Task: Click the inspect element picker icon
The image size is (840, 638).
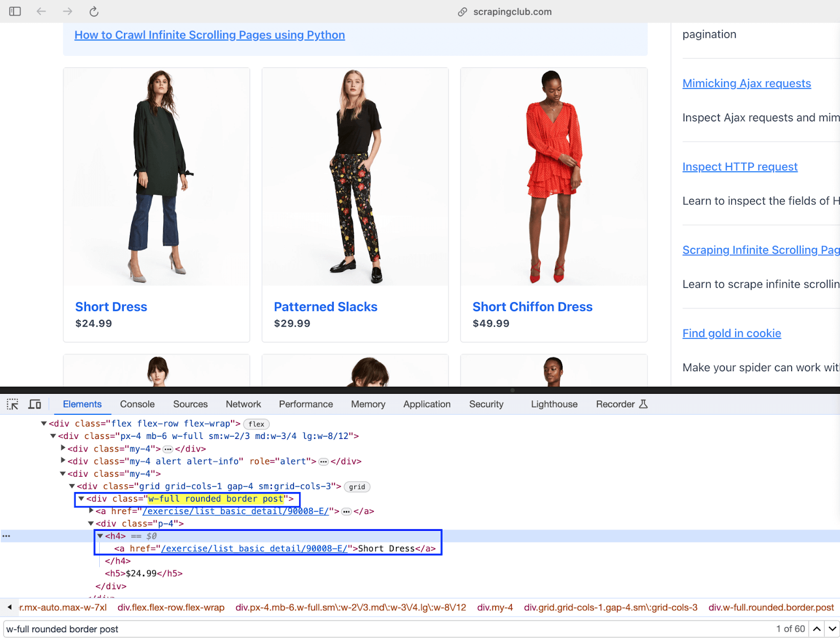Action: 13,404
